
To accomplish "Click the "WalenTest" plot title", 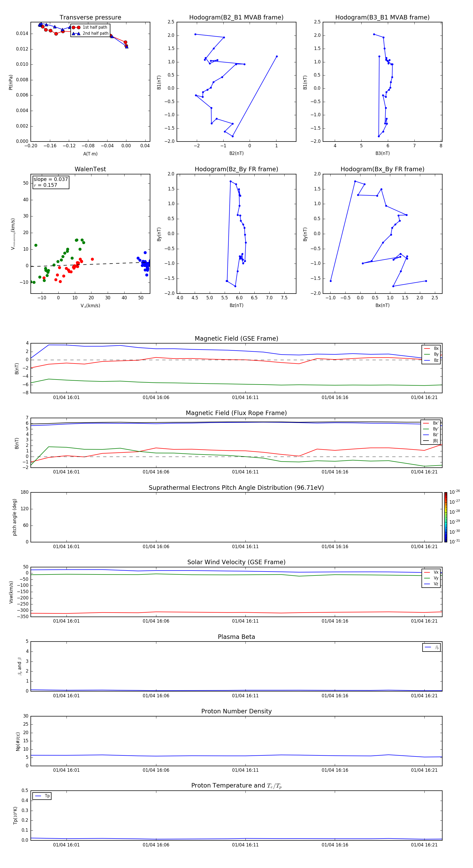I will click(x=90, y=169).
